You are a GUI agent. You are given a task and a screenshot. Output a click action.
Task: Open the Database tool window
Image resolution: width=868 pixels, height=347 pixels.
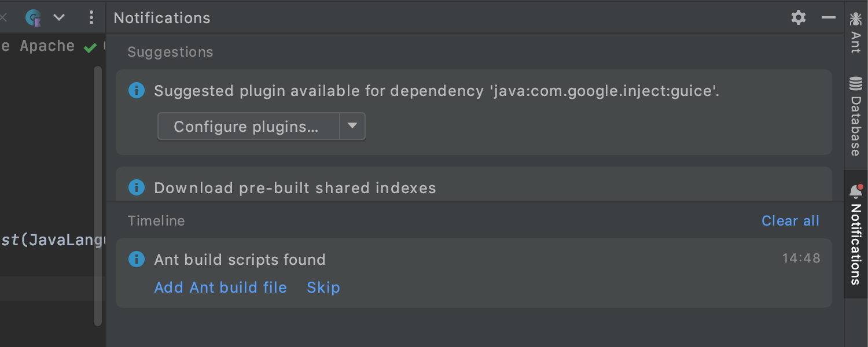point(855,116)
